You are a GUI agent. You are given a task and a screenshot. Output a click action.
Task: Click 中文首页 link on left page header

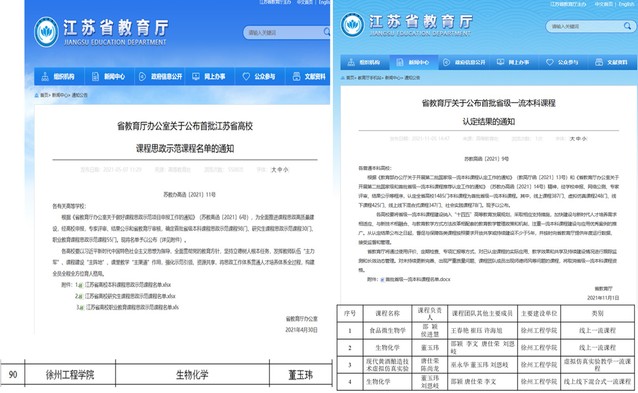304,2
